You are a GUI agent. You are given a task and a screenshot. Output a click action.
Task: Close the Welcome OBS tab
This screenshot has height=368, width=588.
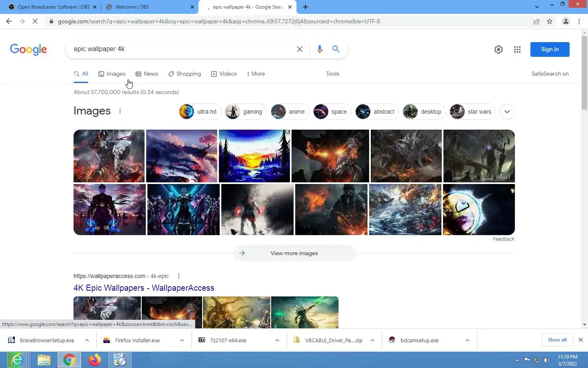pos(192,7)
